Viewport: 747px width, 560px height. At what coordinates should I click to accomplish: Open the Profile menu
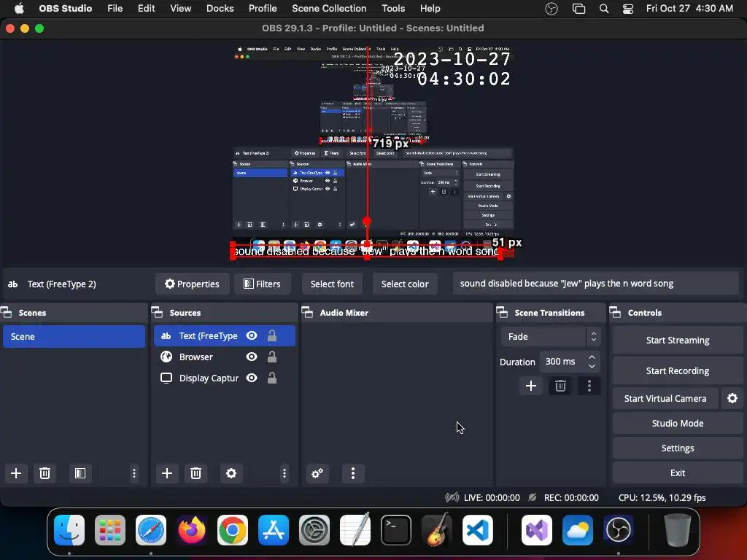point(263,9)
